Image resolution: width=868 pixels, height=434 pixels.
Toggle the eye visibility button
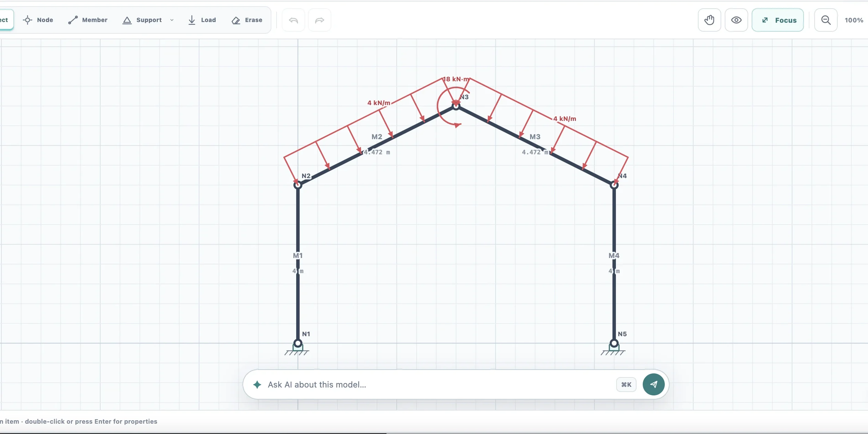[x=736, y=20]
